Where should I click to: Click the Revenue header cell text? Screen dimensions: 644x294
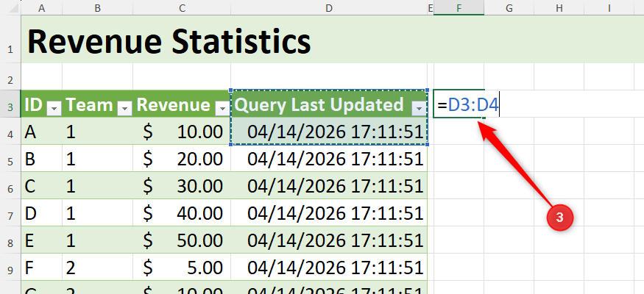173,105
